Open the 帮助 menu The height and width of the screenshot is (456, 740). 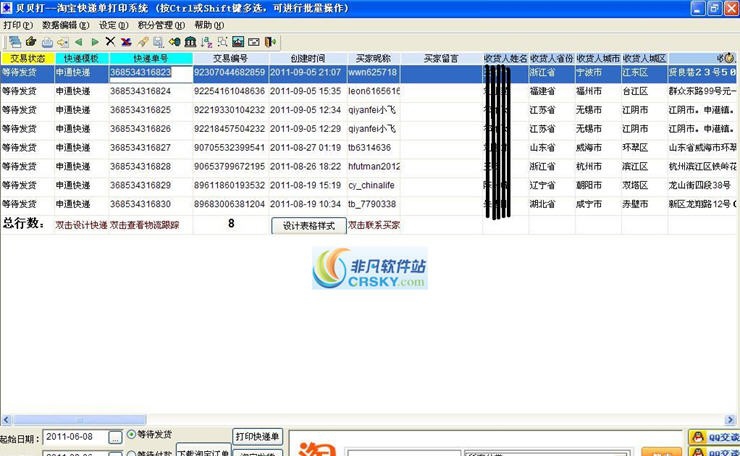tap(209, 25)
